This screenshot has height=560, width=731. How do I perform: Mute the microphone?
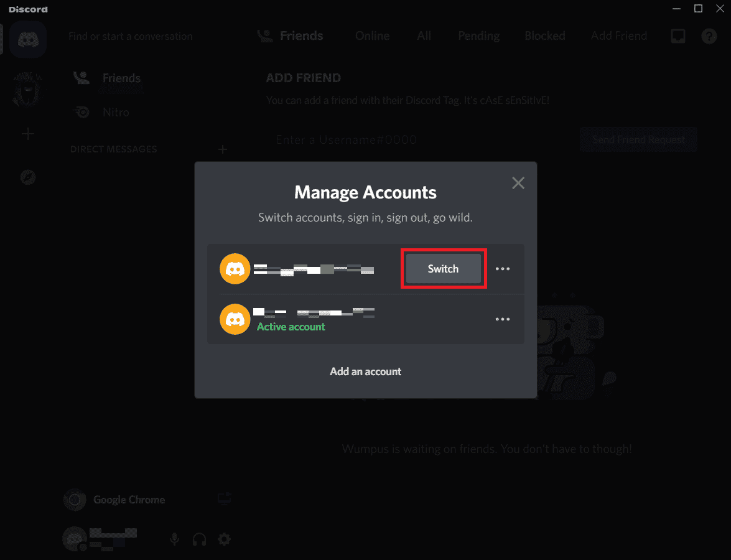[174, 539]
